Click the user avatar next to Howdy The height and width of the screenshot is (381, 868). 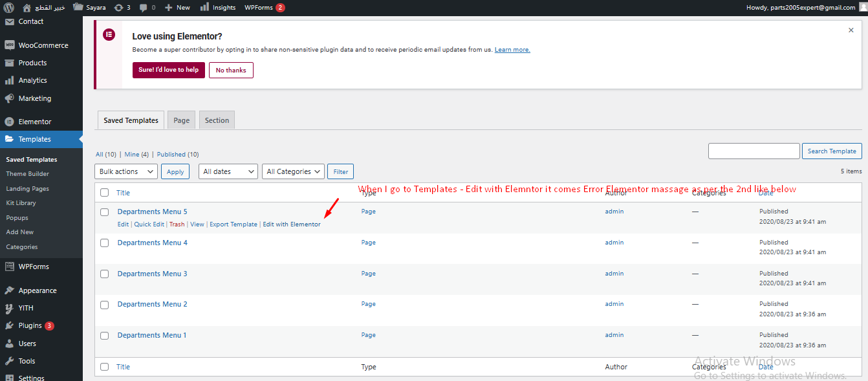pos(863,8)
